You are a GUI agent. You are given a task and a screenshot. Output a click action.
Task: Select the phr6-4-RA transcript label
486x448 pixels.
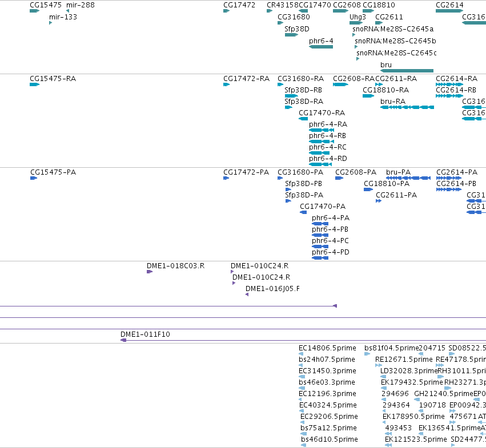point(328,124)
